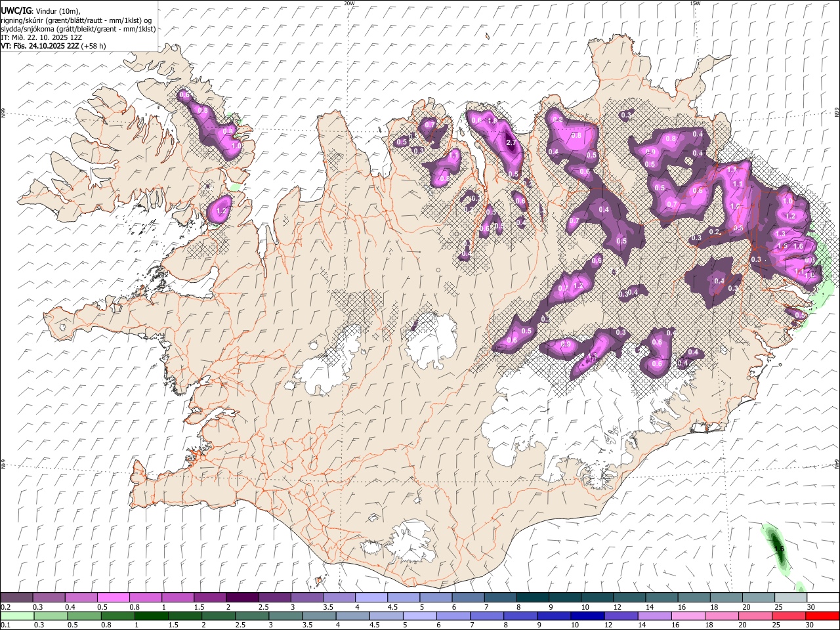Pick the light pink lower swatch between 16 and 18

click(688, 616)
